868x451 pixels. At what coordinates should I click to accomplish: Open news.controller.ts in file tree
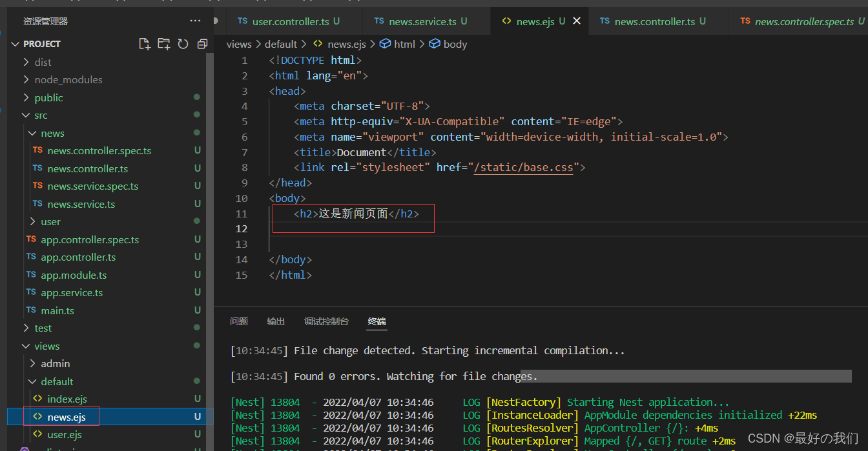coord(87,168)
